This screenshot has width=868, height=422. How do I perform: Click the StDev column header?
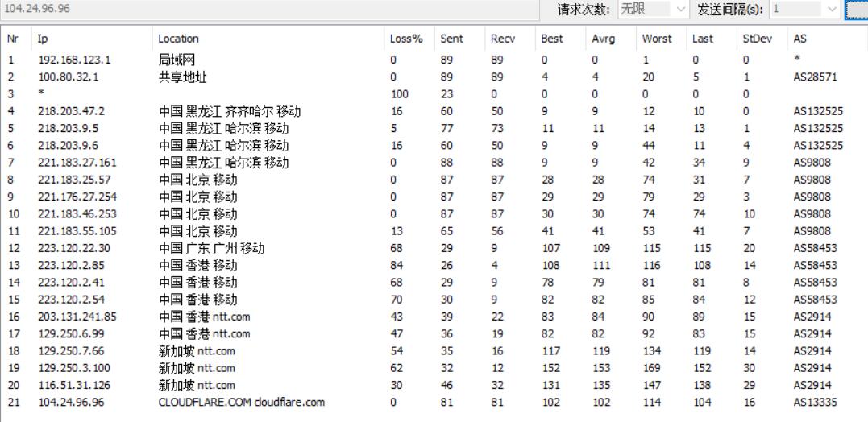[x=756, y=39]
